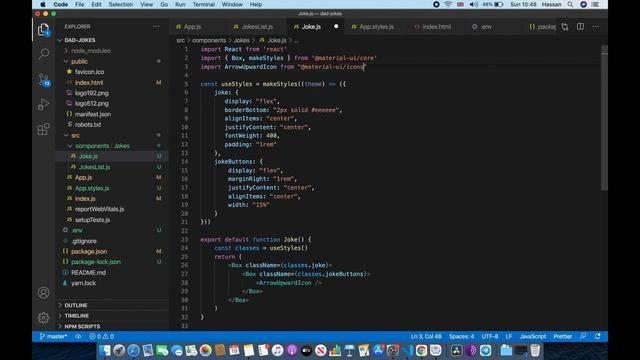Open Explorer more actions ellipsis

pyautogui.click(x=156, y=27)
